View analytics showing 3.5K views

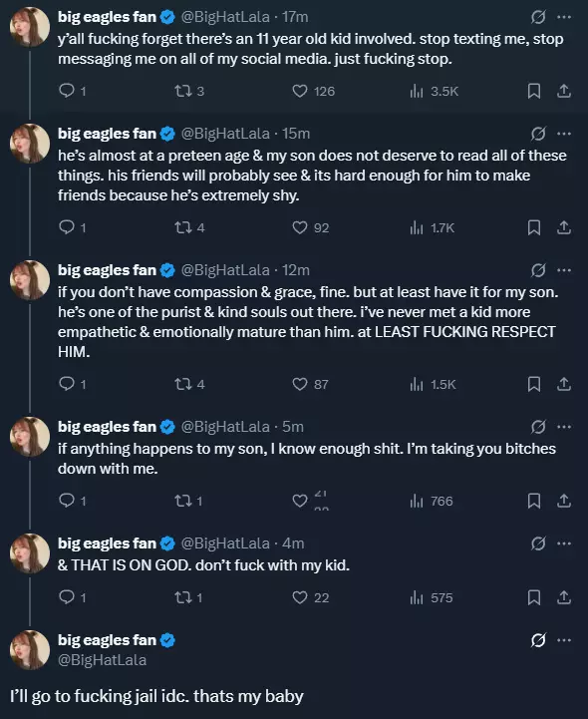coord(434,91)
